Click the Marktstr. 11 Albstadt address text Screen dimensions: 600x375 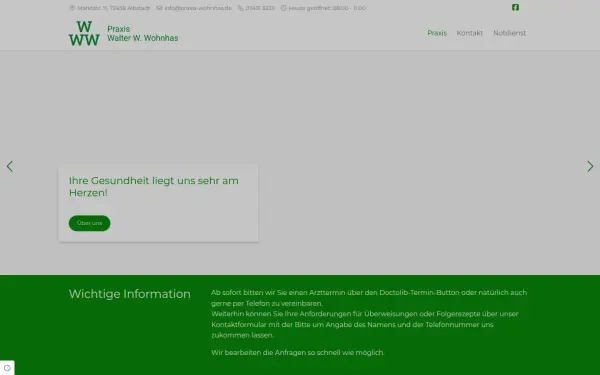[114, 8]
